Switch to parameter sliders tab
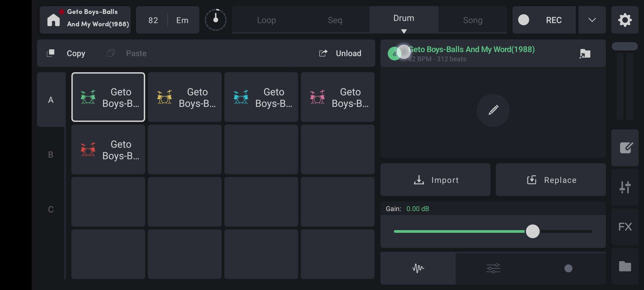Viewport: 644px width, 290px height. [x=493, y=268]
